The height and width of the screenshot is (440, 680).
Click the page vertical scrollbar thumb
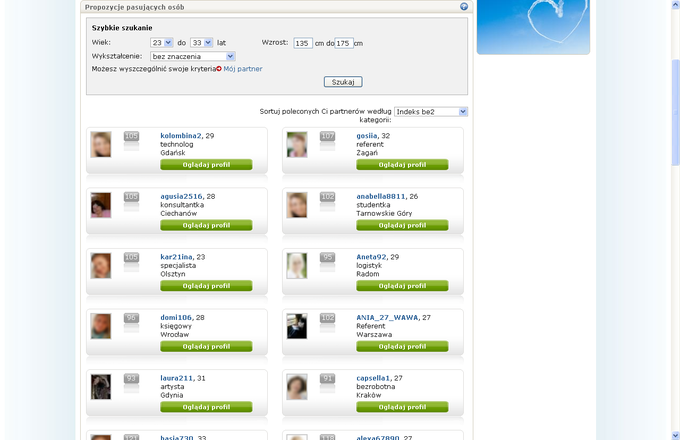point(676,112)
